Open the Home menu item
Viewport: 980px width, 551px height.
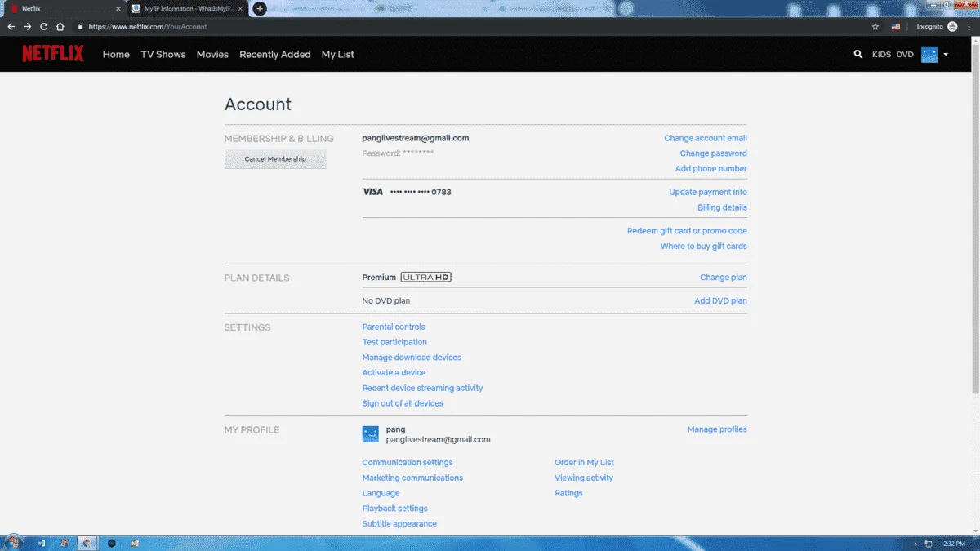tap(116, 54)
